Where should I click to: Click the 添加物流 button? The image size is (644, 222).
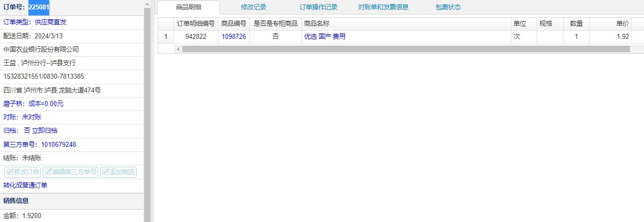coord(118,172)
